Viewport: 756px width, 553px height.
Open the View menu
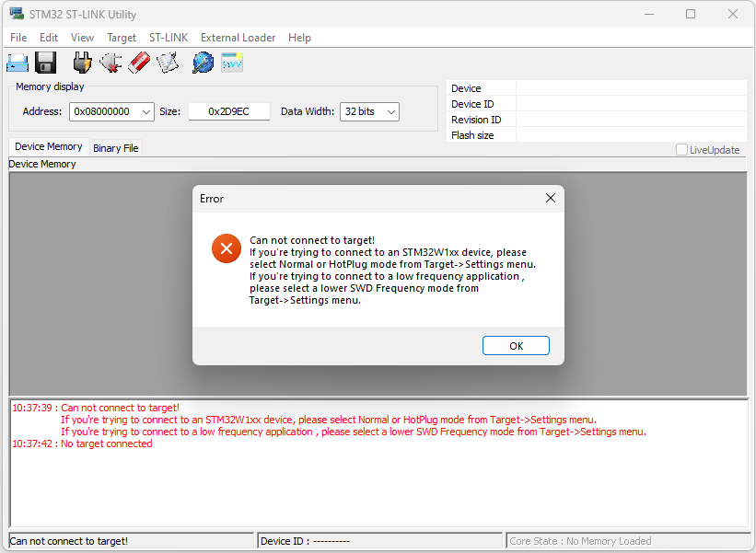point(83,38)
